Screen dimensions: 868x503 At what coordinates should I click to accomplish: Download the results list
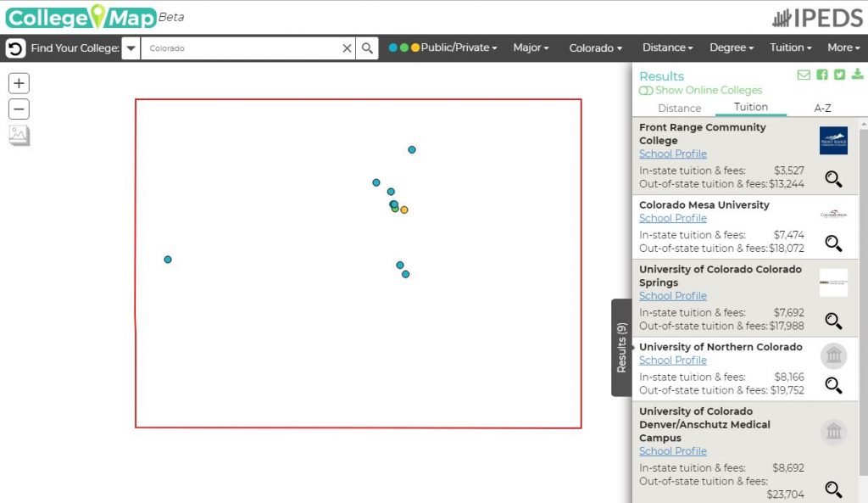click(857, 75)
